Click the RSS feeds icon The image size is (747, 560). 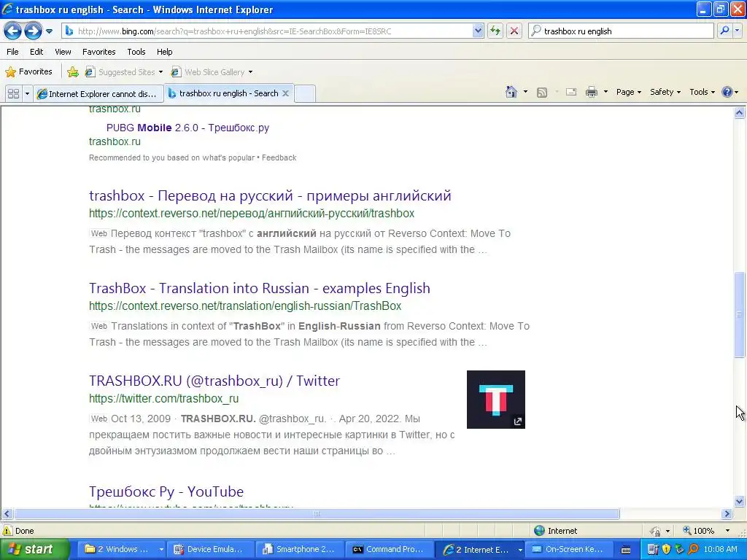click(x=542, y=93)
